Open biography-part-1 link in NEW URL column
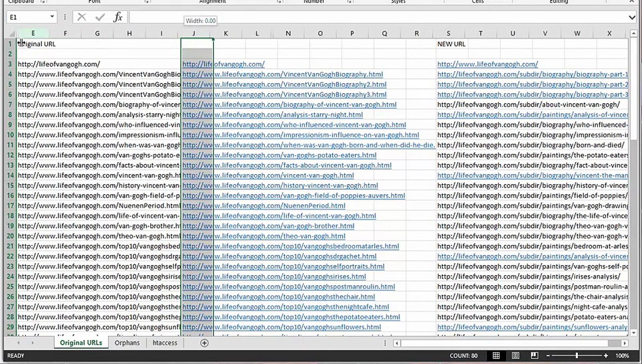 (x=532, y=74)
